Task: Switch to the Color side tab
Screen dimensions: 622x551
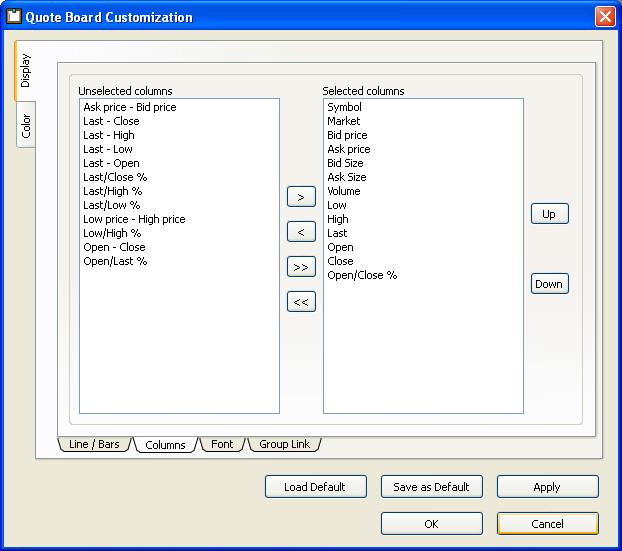Action: [x=26, y=125]
